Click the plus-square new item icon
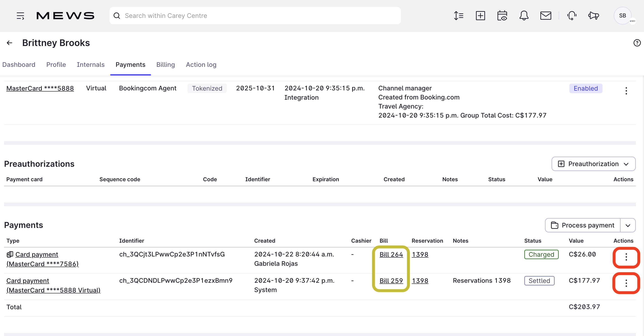This screenshot has width=644, height=336. tap(480, 16)
